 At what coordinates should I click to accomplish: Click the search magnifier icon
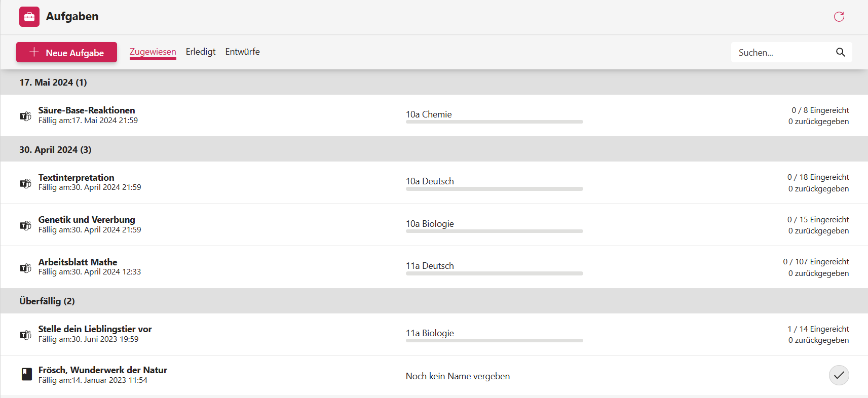coord(841,52)
